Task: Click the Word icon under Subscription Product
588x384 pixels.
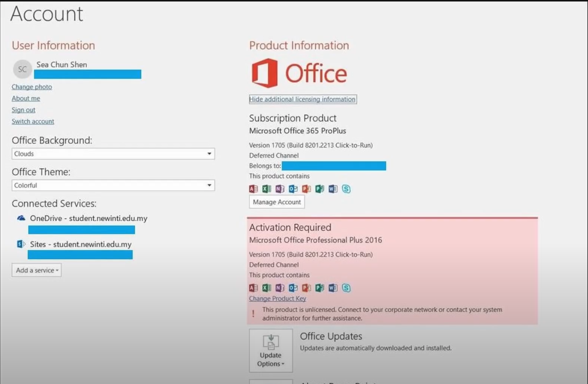Action: pos(333,189)
